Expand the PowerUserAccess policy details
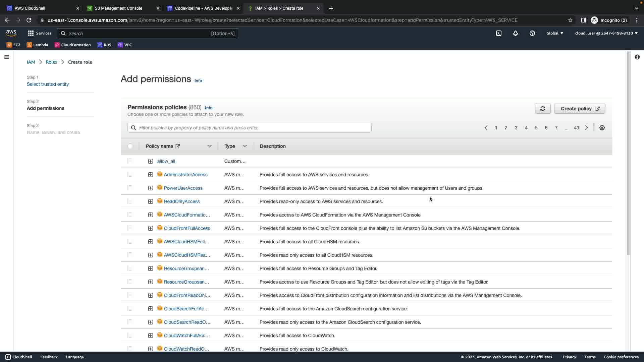This screenshot has width=644, height=362. (151, 188)
